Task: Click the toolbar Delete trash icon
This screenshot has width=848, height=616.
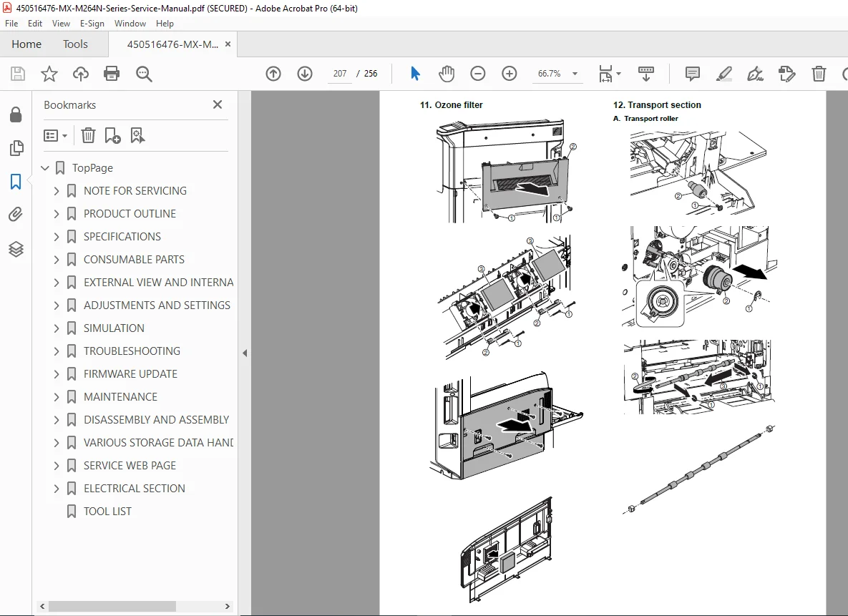Action: pos(819,74)
